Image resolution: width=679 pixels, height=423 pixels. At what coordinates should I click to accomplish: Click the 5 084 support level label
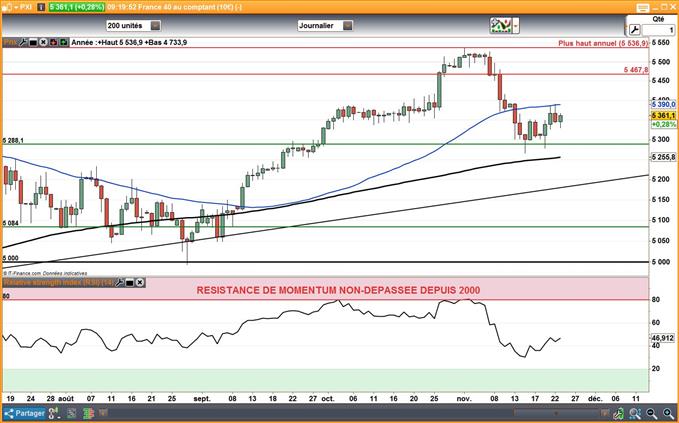11,223
